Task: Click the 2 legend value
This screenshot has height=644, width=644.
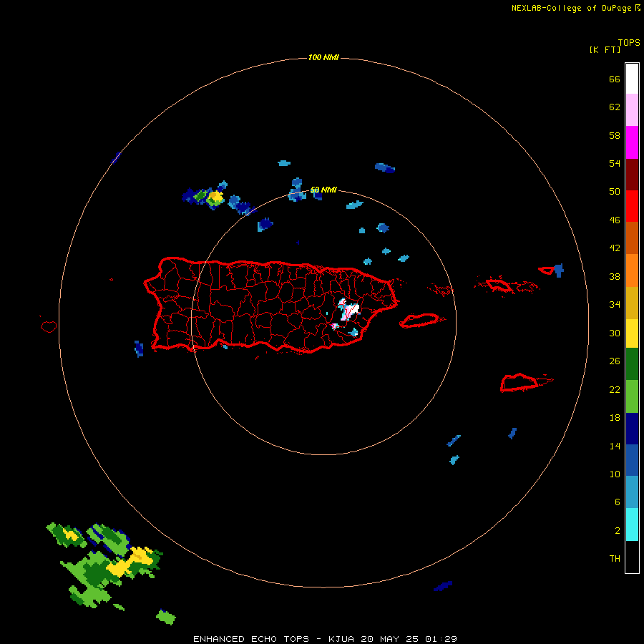Action: [x=618, y=531]
